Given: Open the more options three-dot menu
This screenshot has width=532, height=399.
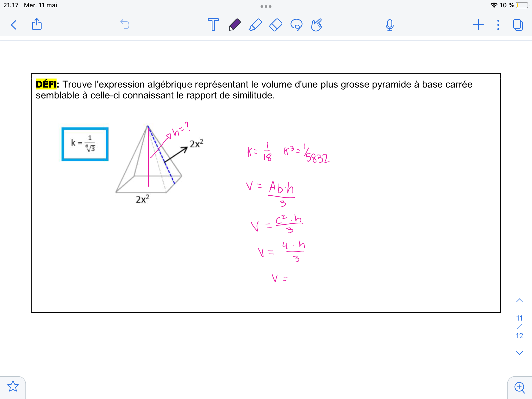Looking at the screenshot, I should coord(498,25).
